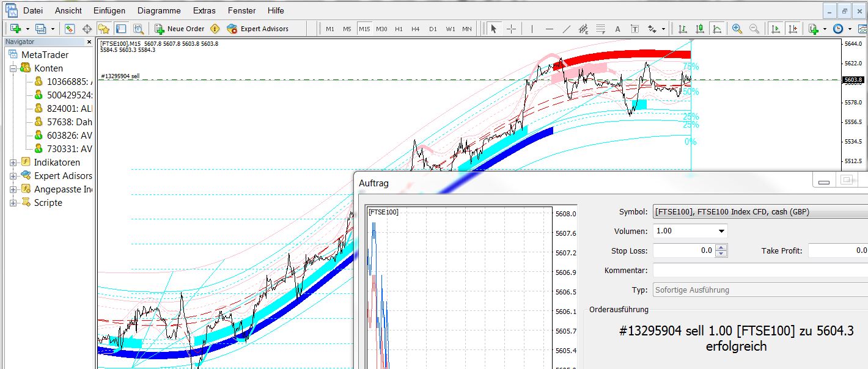The image size is (868, 369).
Task: Click the yellow MetaEditor diamond icon
Action: (215, 29)
